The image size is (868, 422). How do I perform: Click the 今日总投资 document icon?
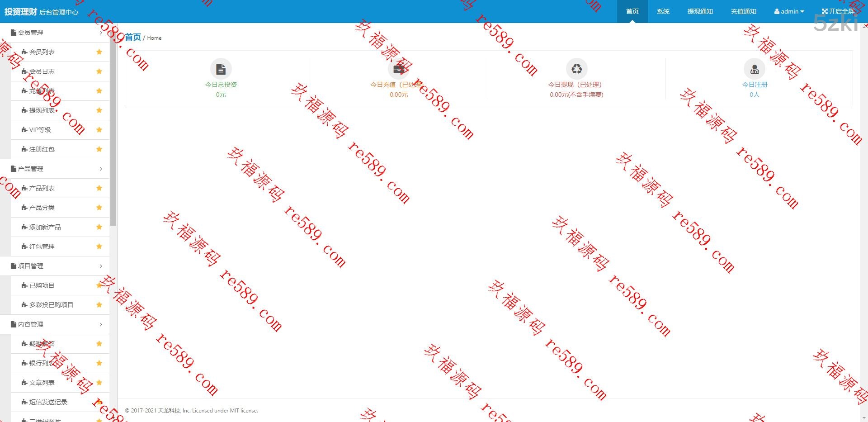(x=221, y=69)
